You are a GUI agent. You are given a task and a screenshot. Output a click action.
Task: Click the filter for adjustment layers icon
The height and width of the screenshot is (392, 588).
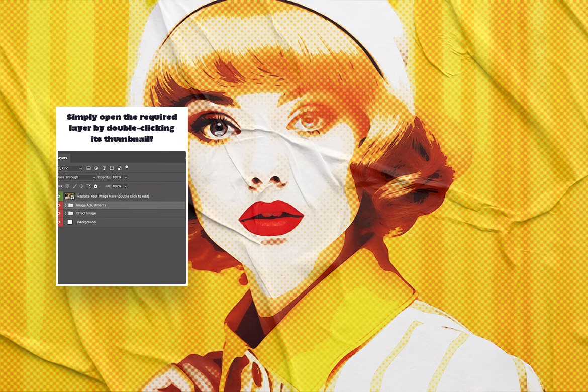tap(97, 168)
